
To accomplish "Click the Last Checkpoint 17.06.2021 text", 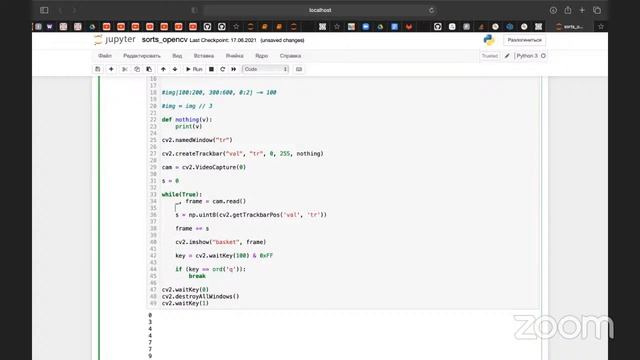I will coord(223,40).
